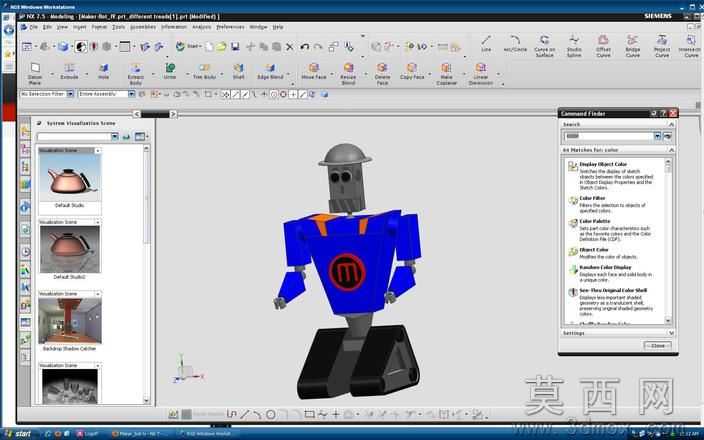Viewport: 704px width, 440px height.
Task: Open Default Studio scene dropdown arrow
Action: click(97, 150)
